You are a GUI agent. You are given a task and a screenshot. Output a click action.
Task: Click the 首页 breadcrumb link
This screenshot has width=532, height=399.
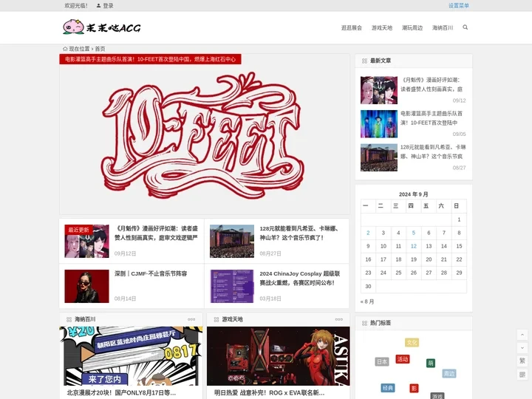click(100, 49)
